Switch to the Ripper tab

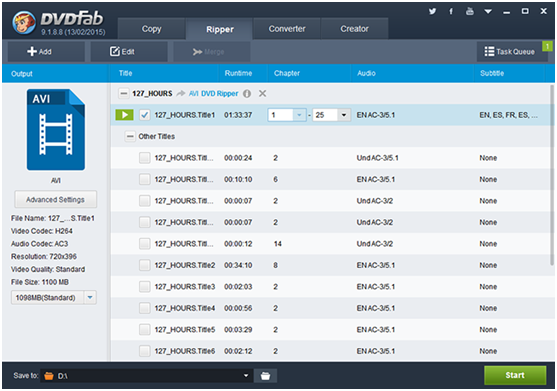220,29
